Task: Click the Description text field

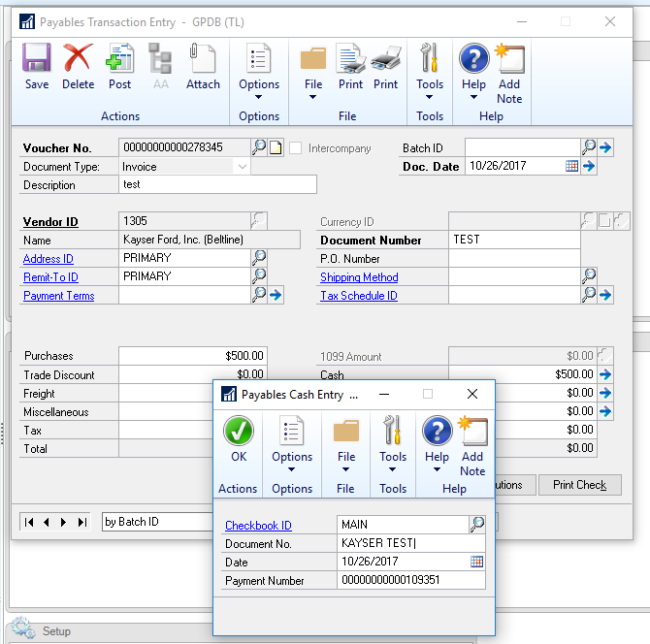Action: tap(217, 185)
